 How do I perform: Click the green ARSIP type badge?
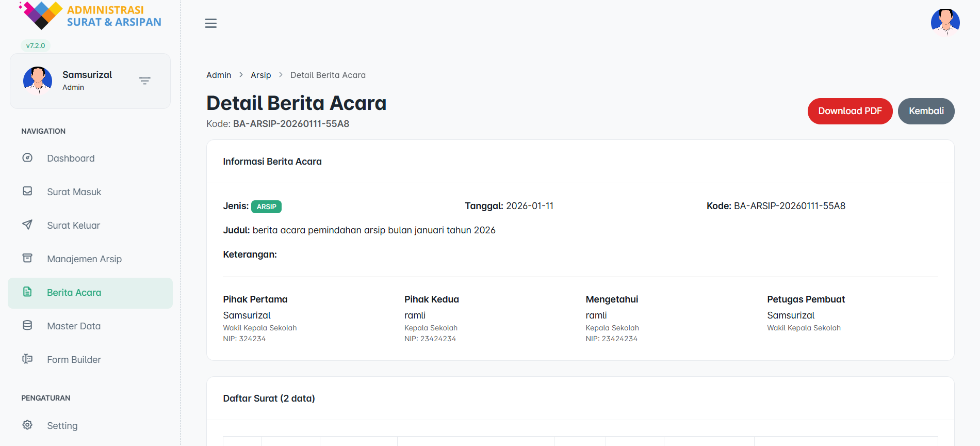pyautogui.click(x=266, y=206)
